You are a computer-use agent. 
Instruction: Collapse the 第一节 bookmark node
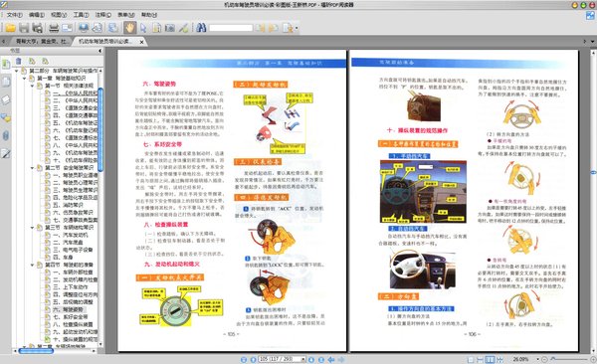point(33,87)
